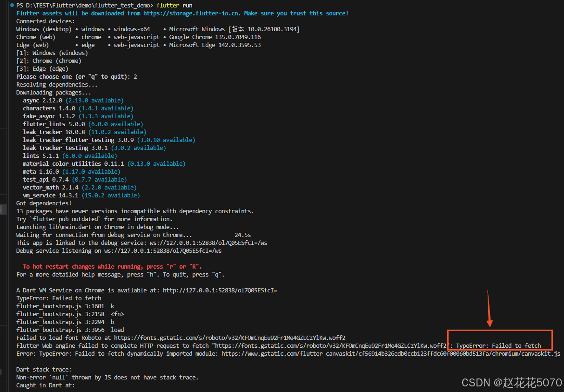Select the 'Chrome (web)' device row
Image resolution: width=564 pixels, height=392 pixels.
tap(138, 37)
